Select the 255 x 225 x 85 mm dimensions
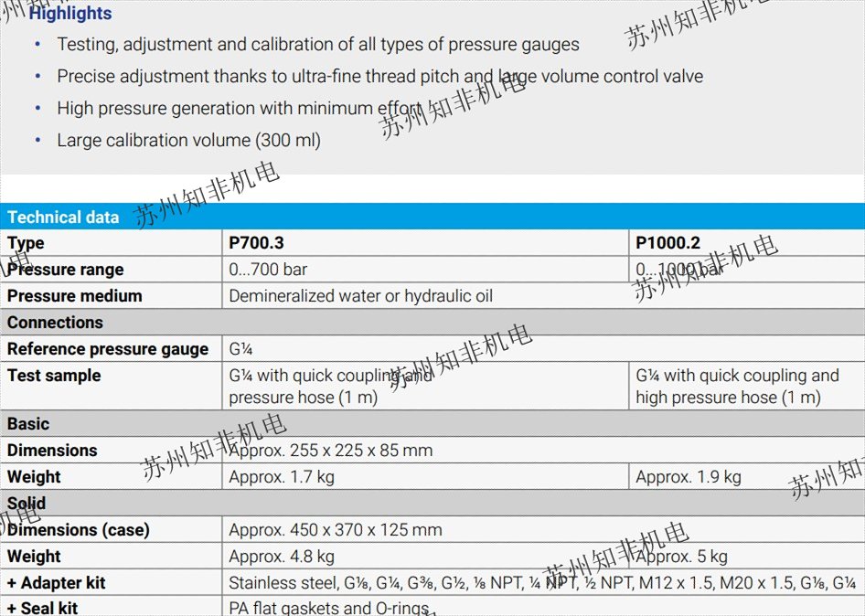 click(x=330, y=451)
